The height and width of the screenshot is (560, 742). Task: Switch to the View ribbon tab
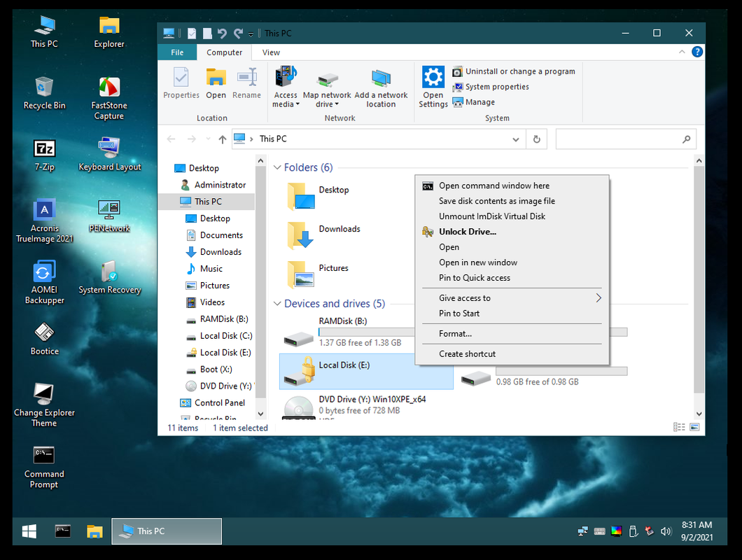tap(271, 52)
